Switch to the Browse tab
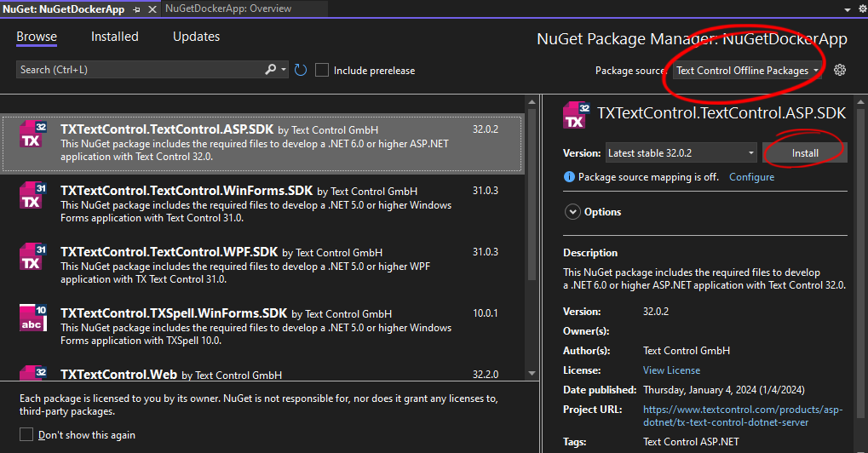 click(37, 37)
